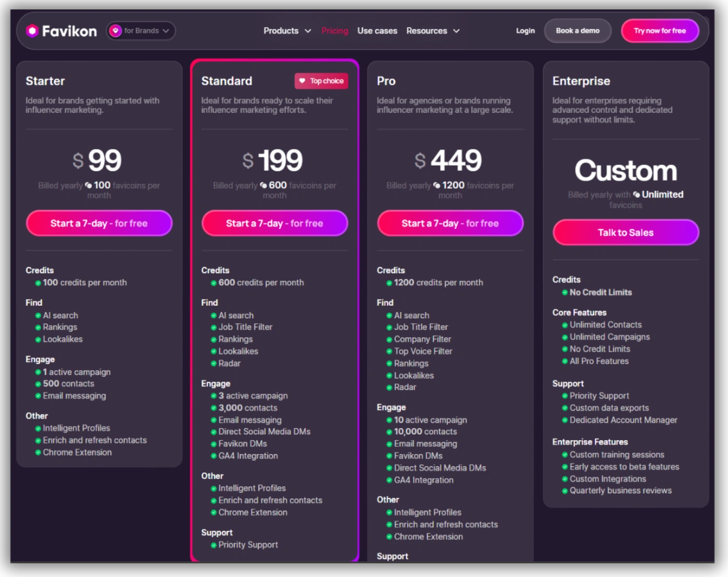Screen dimensions: 728x577
Task: Click the Try now for free button
Action: click(660, 31)
